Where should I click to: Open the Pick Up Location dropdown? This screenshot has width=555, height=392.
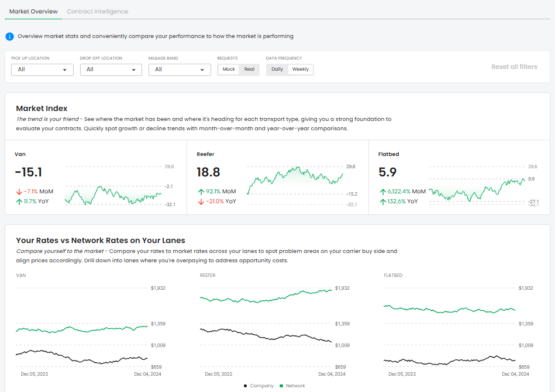(42, 70)
